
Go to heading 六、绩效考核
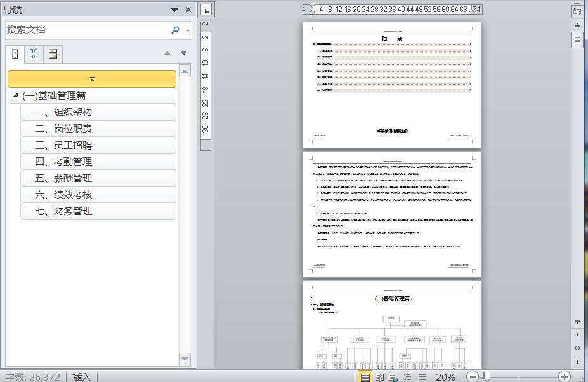coord(98,195)
